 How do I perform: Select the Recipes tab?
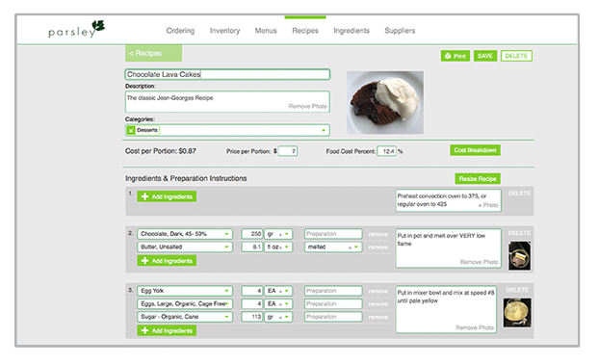pyautogui.click(x=305, y=31)
